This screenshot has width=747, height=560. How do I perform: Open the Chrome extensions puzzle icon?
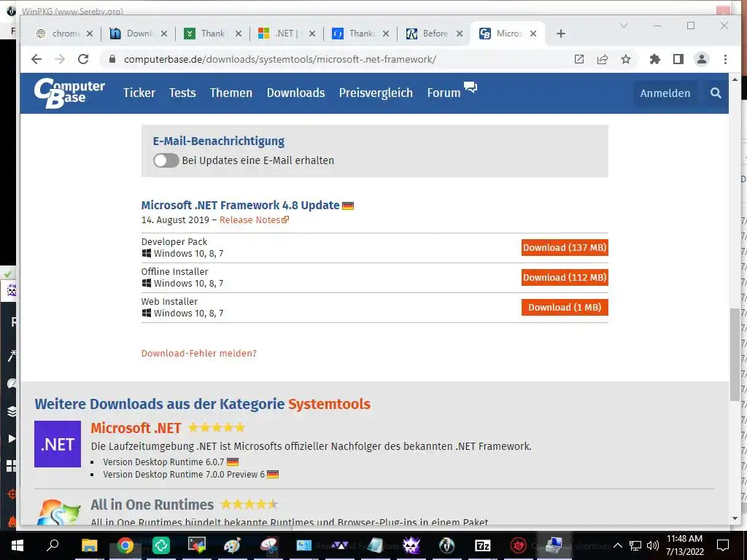pyautogui.click(x=655, y=59)
